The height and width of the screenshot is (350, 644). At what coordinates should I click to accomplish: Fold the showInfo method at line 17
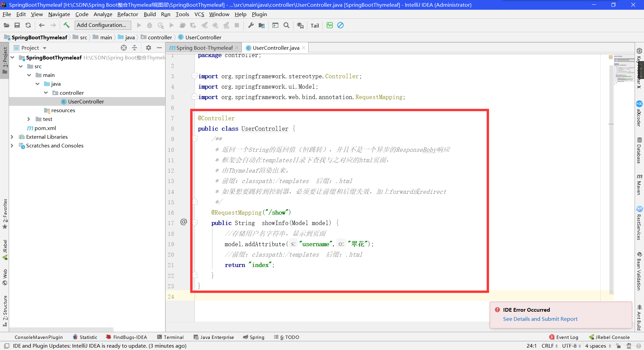(x=195, y=223)
